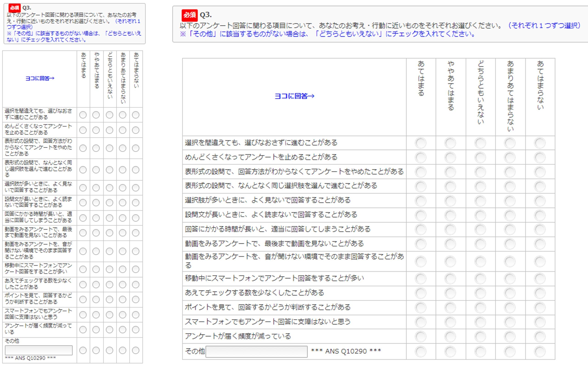Viewport: 588px width, 367px height.
Task: Click the ヨコに回答→ label in the right table
Action: click(x=294, y=96)
